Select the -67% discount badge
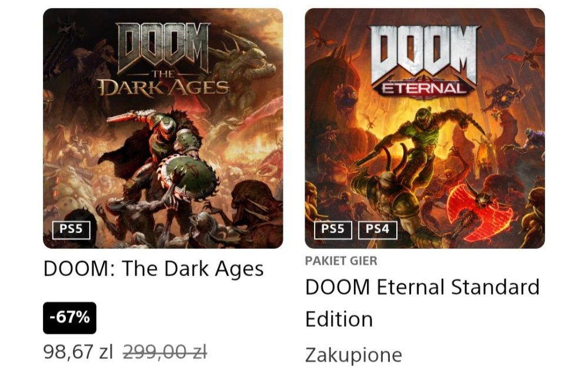Screen dimensions: 588x379 point(69,318)
